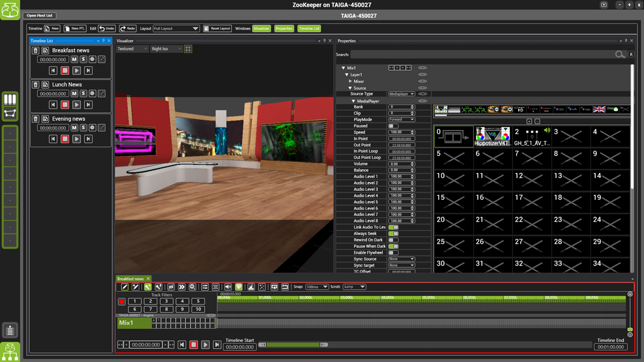Delete the Breakfast news timeline with trash icon

click(x=35, y=50)
